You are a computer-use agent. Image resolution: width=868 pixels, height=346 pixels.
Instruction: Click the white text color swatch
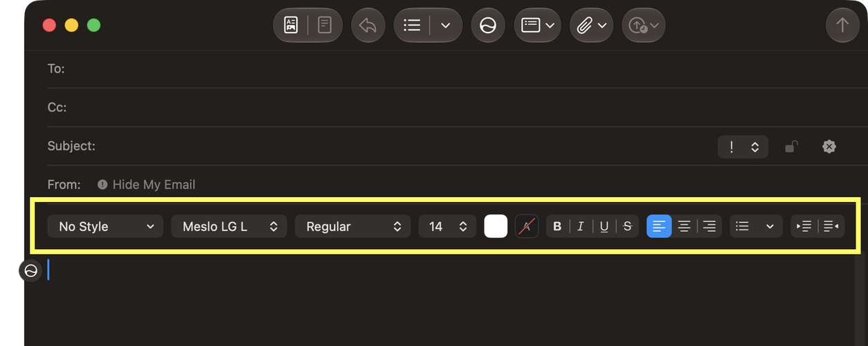[x=496, y=226]
